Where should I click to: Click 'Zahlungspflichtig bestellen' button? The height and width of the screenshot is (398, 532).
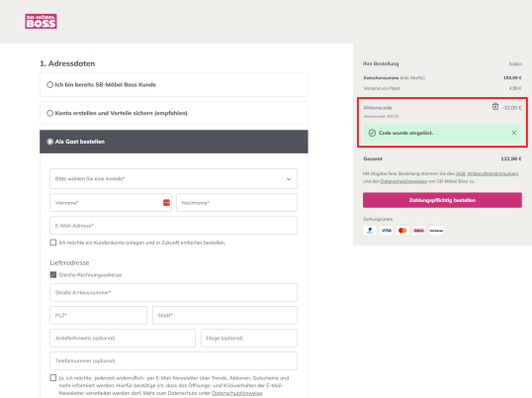coord(442,200)
